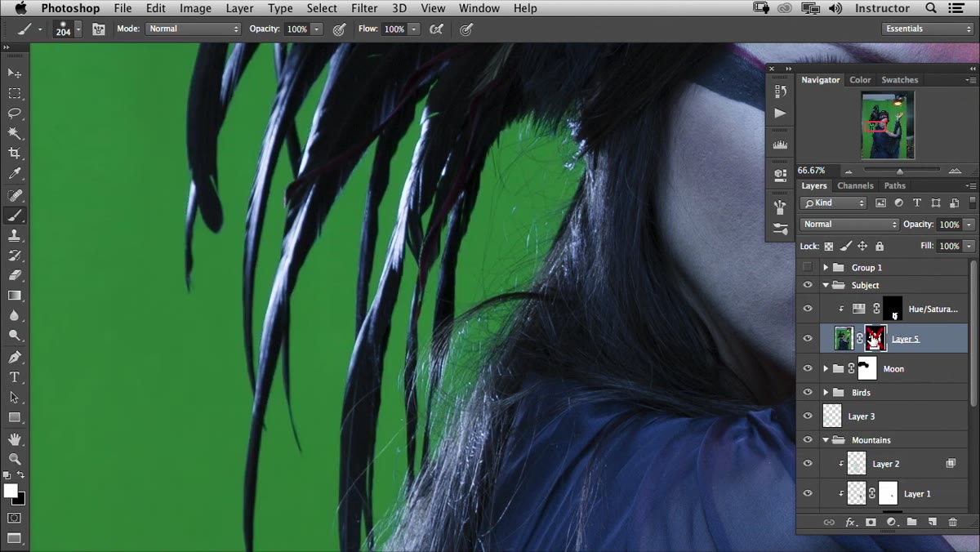Image resolution: width=980 pixels, height=552 pixels.
Task: Expand the Moon group
Action: (x=826, y=369)
